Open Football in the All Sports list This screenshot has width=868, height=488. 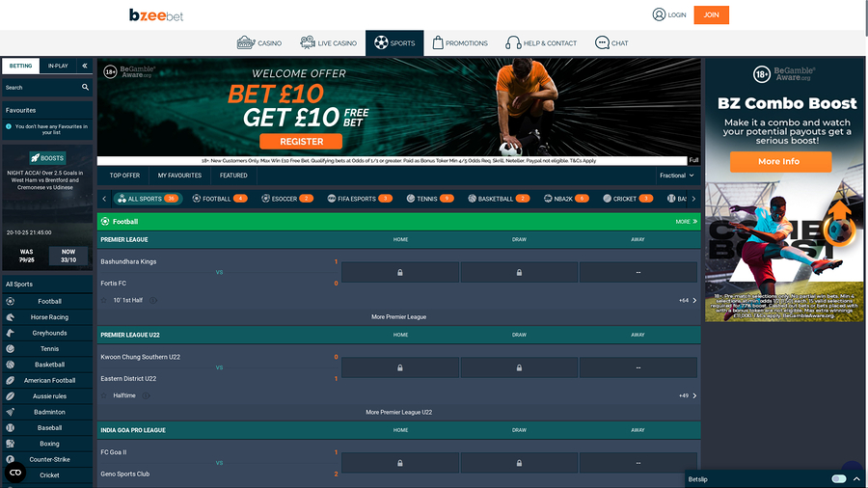[x=47, y=302]
